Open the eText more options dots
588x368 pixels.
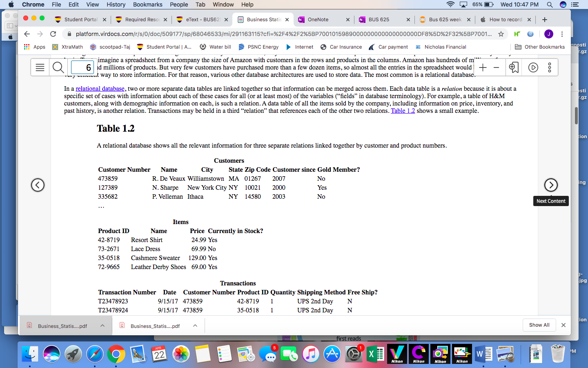coord(550,67)
